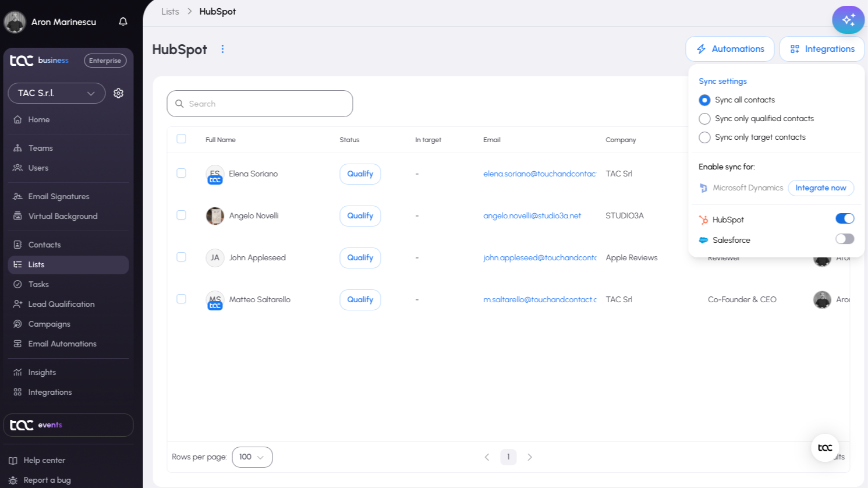Open Campaigns in sidebar
The height and width of the screenshot is (488, 868).
pyautogui.click(x=68, y=324)
